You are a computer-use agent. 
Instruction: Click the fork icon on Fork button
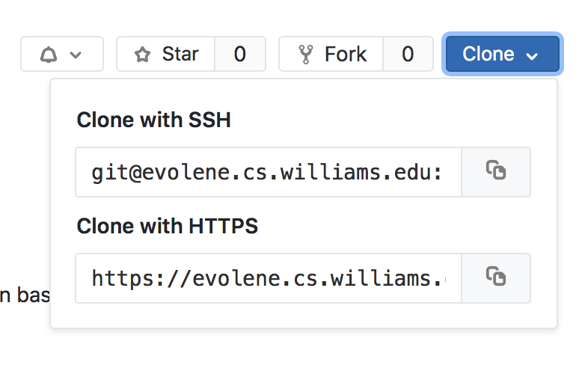click(305, 55)
